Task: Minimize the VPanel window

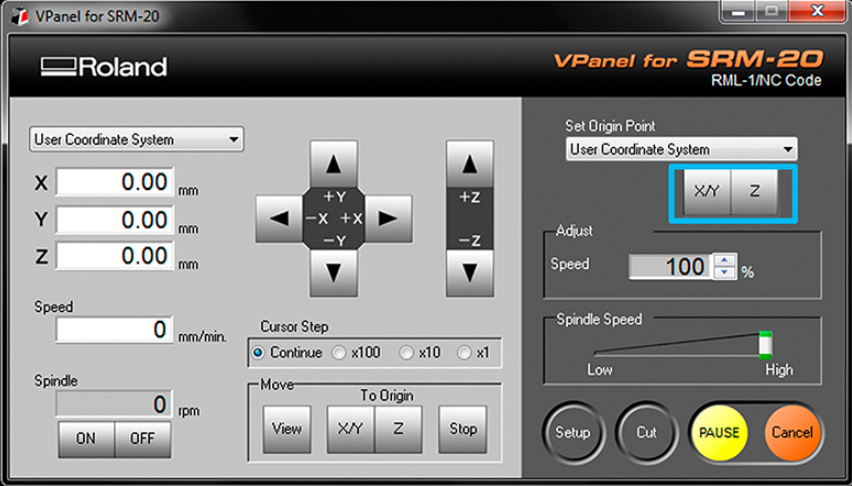Action: click(x=738, y=11)
